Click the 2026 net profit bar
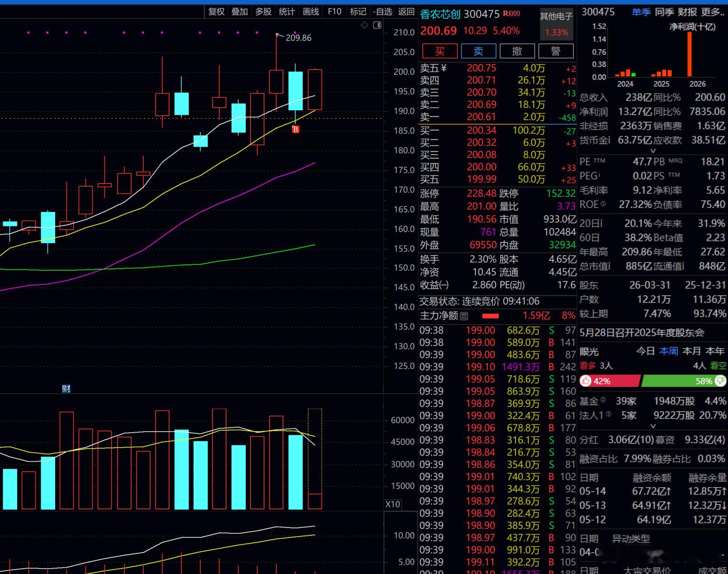 [690, 54]
